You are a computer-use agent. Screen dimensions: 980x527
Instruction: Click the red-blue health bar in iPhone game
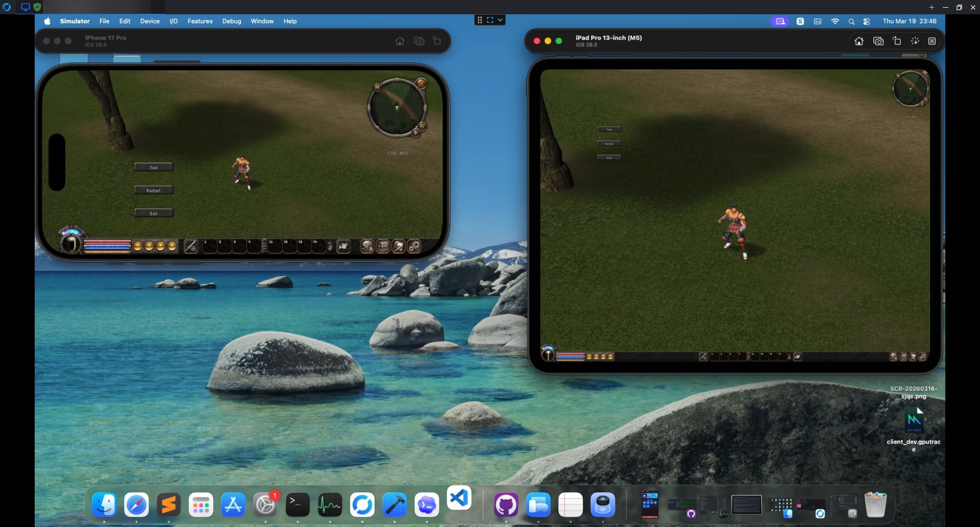click(108, 246)
